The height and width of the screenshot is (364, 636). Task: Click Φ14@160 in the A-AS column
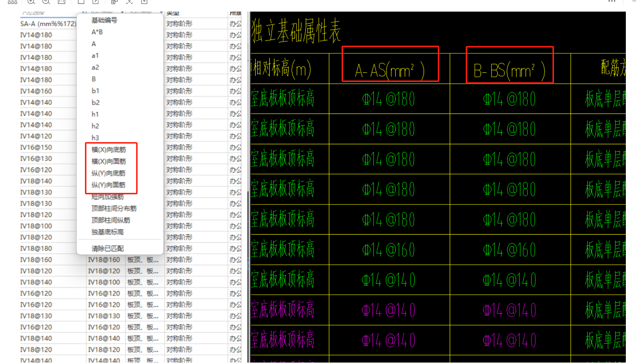pyautogui.click(x=388, y=249)
